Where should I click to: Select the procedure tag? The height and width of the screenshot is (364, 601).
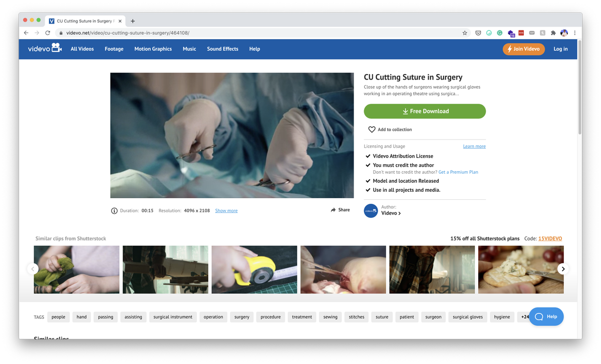pos(271,317)
